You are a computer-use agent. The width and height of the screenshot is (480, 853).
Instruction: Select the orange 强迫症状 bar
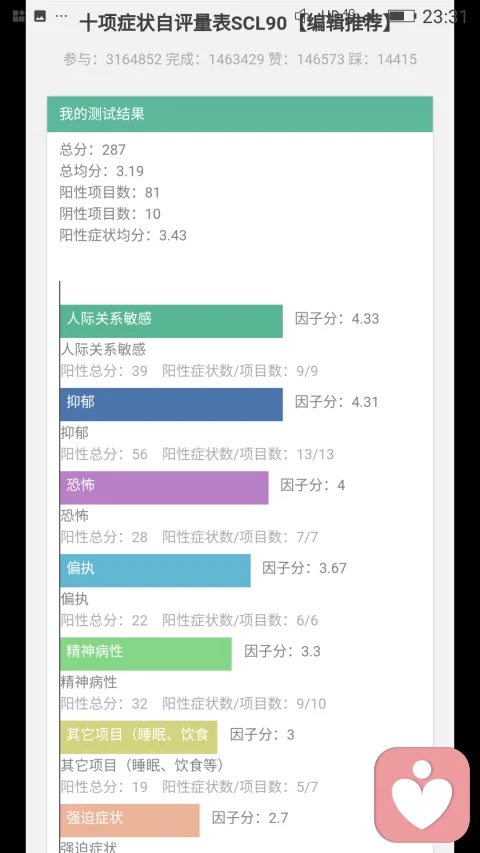tap(130, 820)
